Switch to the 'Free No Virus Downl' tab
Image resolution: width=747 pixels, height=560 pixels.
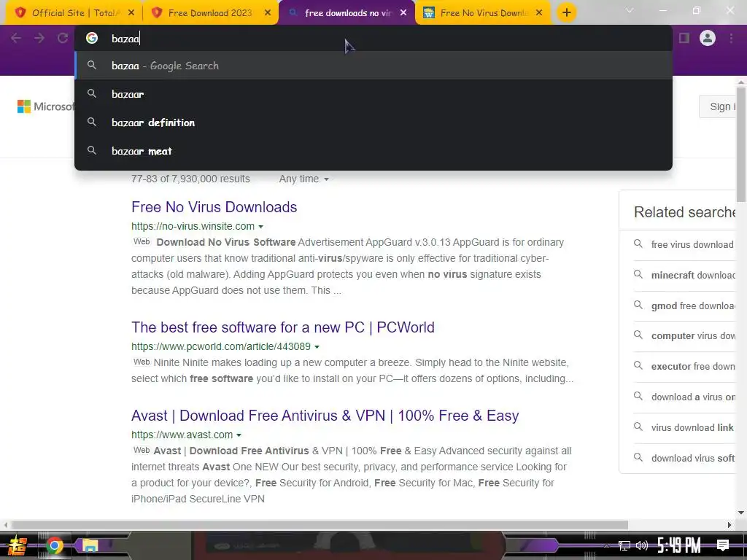[483, 13]
